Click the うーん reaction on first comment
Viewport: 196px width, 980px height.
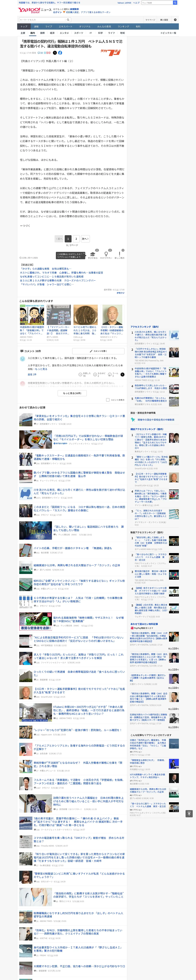113,374
